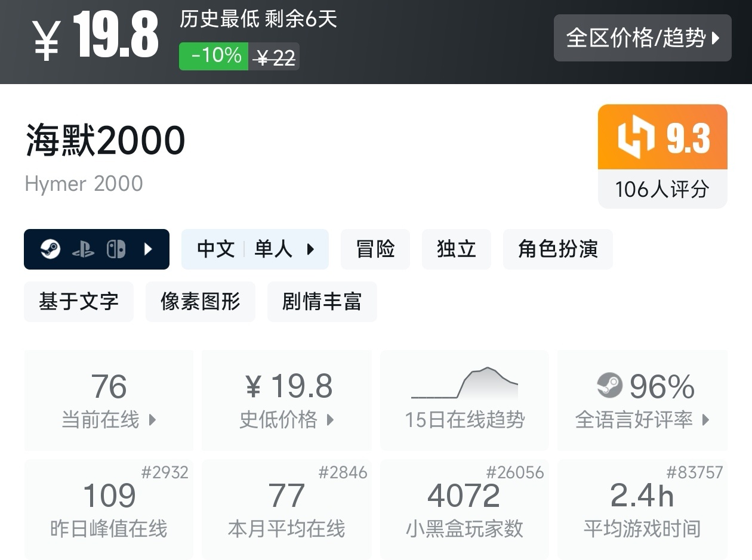752x560 pixels.
Task: Click the ¥19.8 current price in header
Action: 96,35
